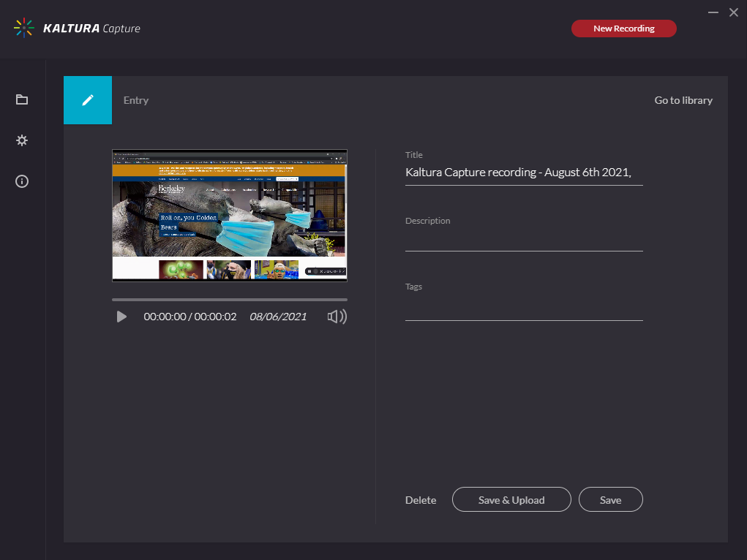The width and height of the screenshot is (747, 560).
Task: Click the Description field
Action: (x=523, y=241)
